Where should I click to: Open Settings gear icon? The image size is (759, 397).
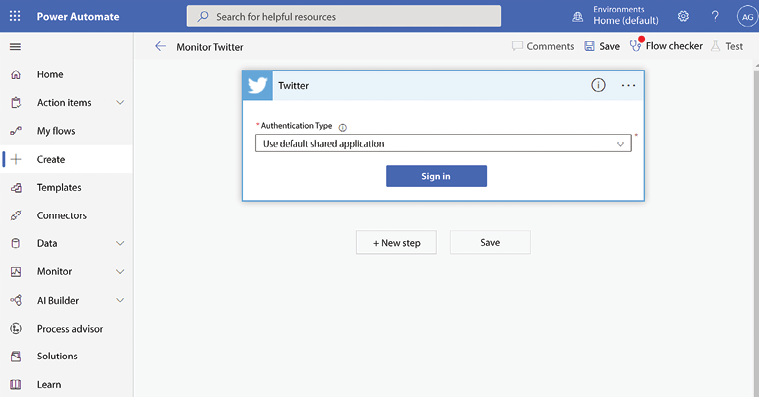[683, 16]
